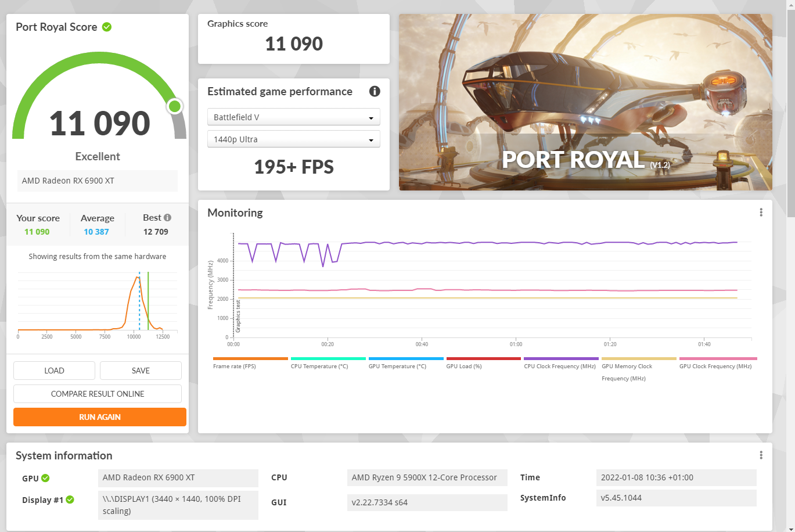Click the green check next to GPU label
The image size is (795, 532).
tap(45, 478)
